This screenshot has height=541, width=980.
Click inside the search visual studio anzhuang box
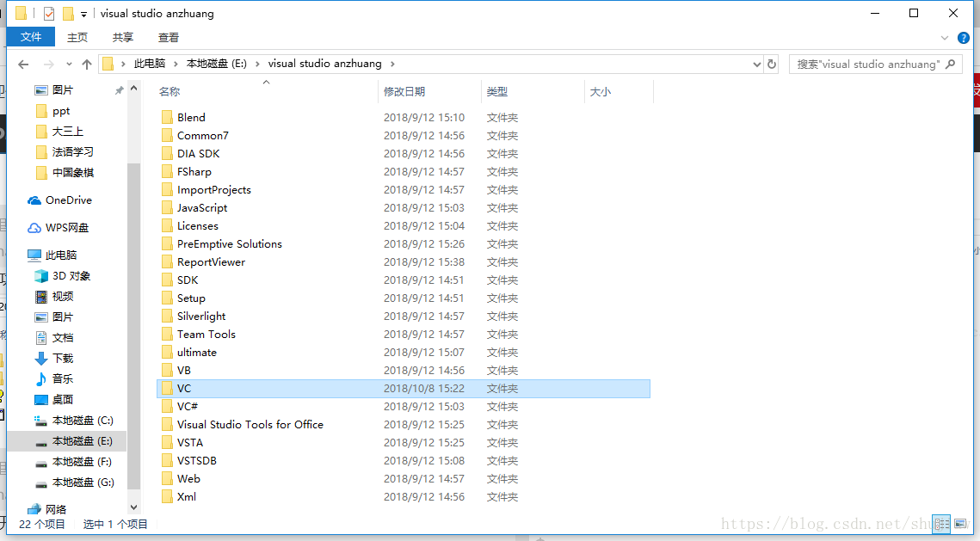869,65
